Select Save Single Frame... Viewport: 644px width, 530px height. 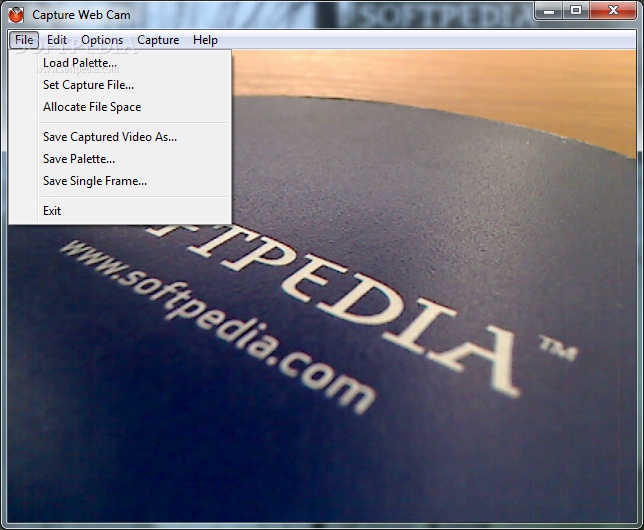(120, 181)
